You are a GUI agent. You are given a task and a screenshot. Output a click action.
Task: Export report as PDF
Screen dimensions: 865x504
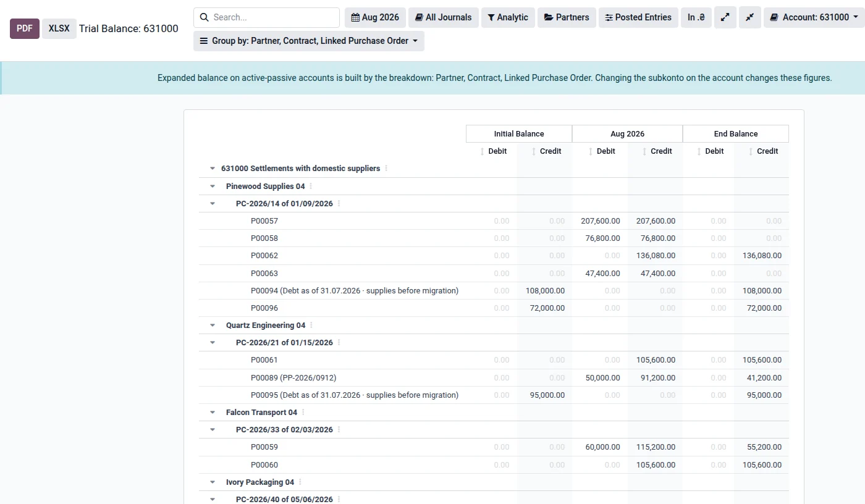[25, 28]
